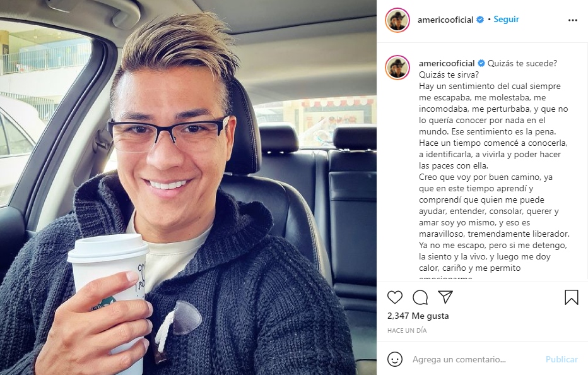Open the americooficial username in the header
Viewport: 588px width, 375px height.
[x=445, y=20]
